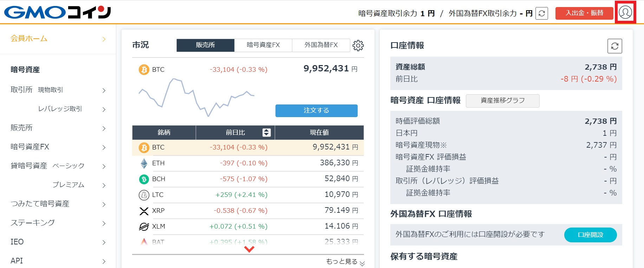Open the 資産推移グラフ button
Viewport: 644px width, 268px height.
(x=503, y=101)
